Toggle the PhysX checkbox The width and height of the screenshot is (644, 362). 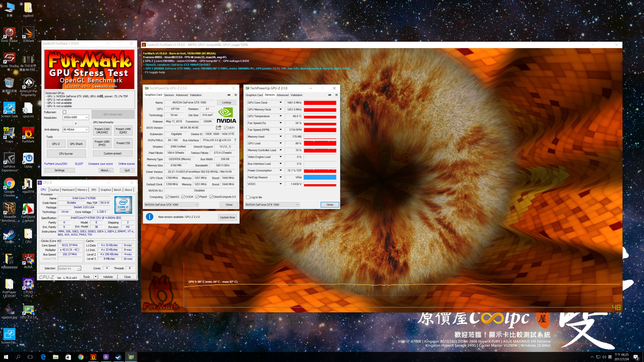pos(197,197)
